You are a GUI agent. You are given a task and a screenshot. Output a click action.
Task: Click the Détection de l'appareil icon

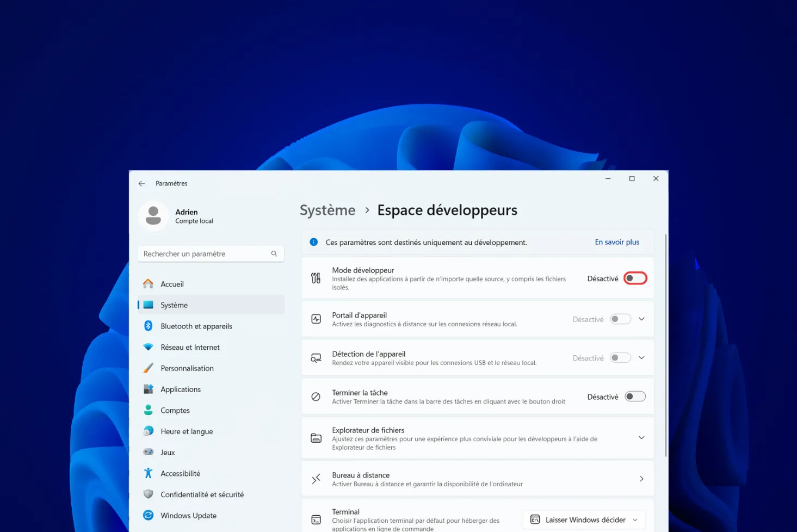pos(316,358)
